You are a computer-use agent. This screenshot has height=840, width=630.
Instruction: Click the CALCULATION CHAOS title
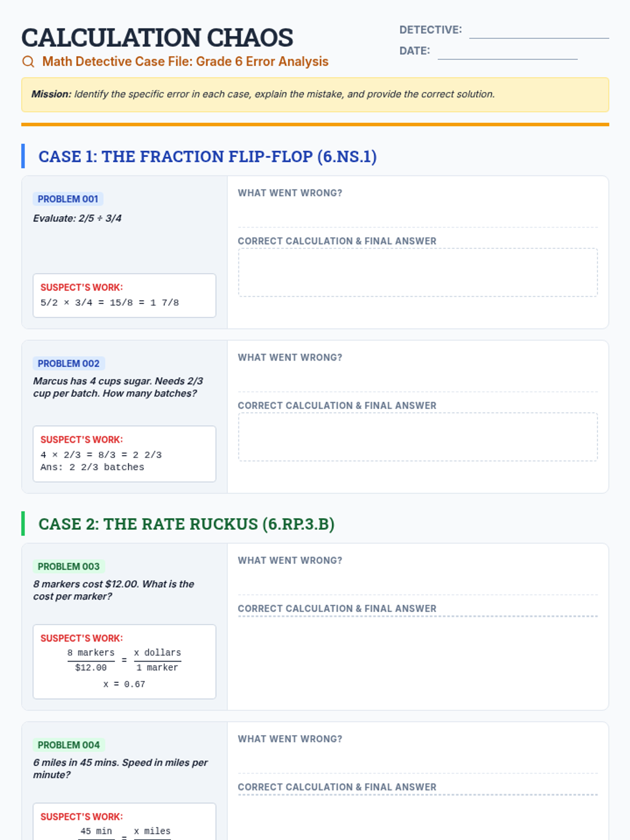[x=157, y=38]
